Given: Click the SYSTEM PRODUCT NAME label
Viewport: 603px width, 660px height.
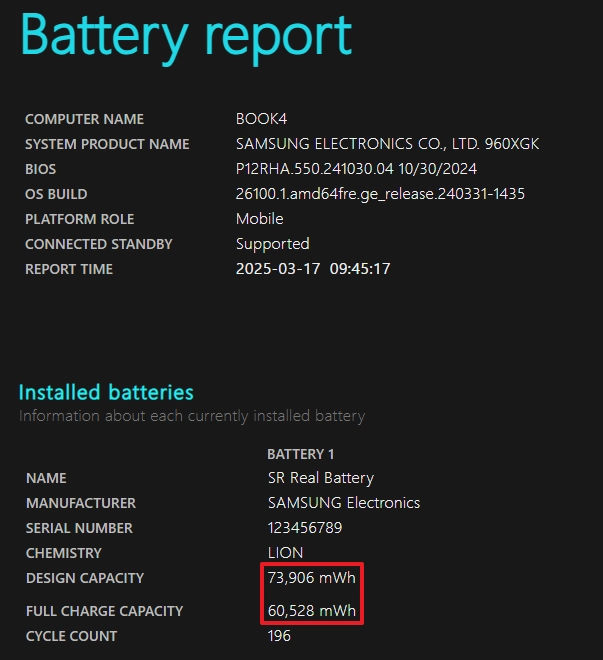Looking at the screenshot, I should click(107, 144).
